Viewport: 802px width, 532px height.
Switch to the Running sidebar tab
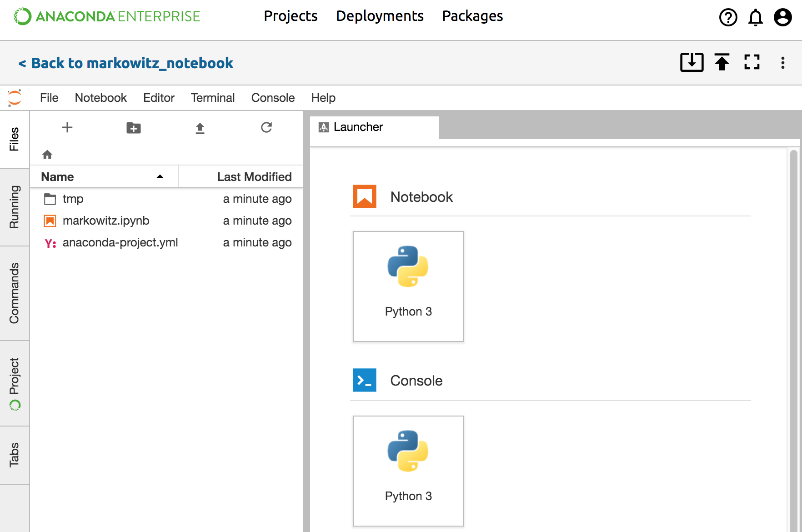(x=15, y=207)
